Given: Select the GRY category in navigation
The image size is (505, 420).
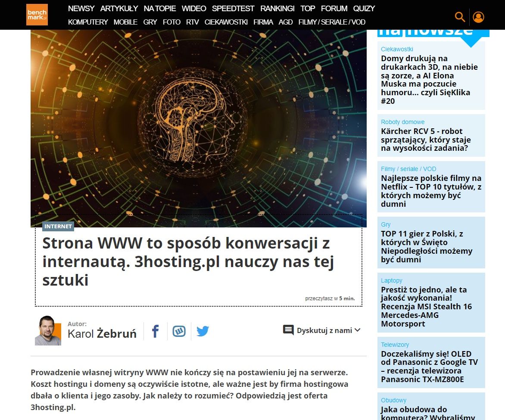Looking at the screenshot, I should (x=150, y=22).
